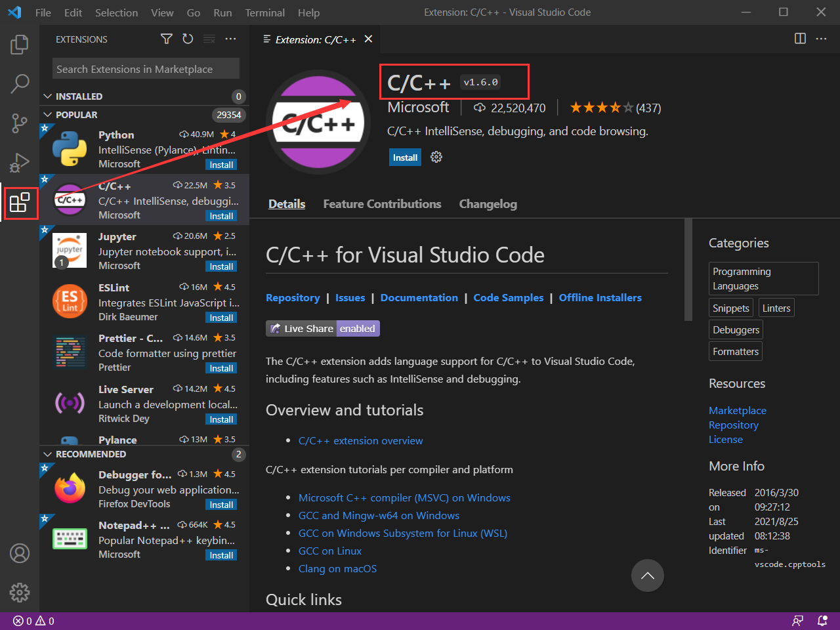Select Prettier extension in list
The image size is (840, 630).
pyautogui.click(x=144, y=352)
